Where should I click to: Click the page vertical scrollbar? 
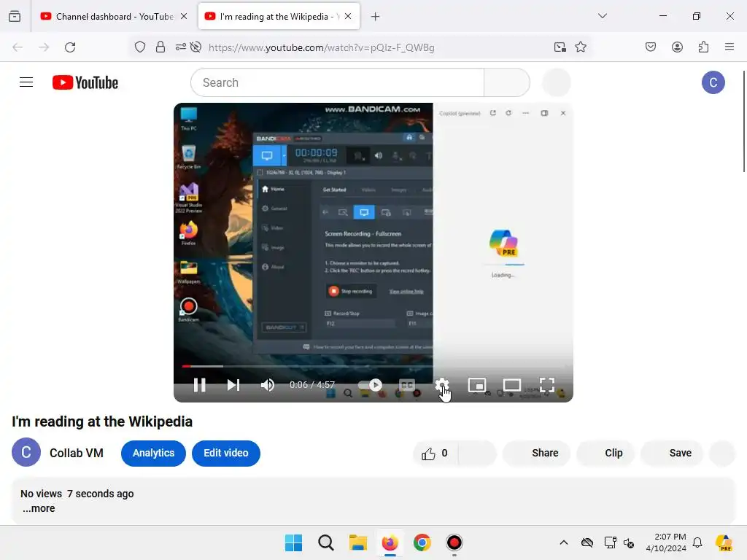pos(743,122)
